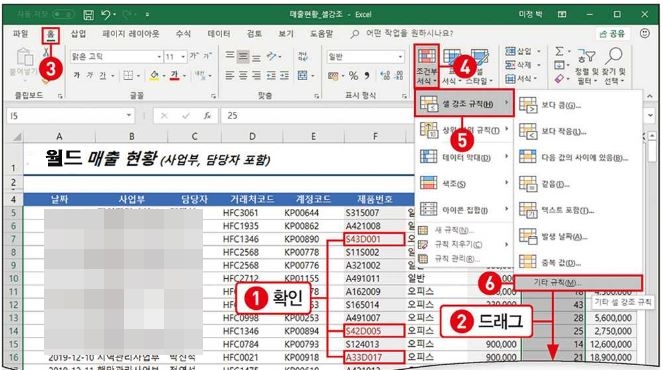
Task: Select the 색조 color scales menu item
Action: 464,183
